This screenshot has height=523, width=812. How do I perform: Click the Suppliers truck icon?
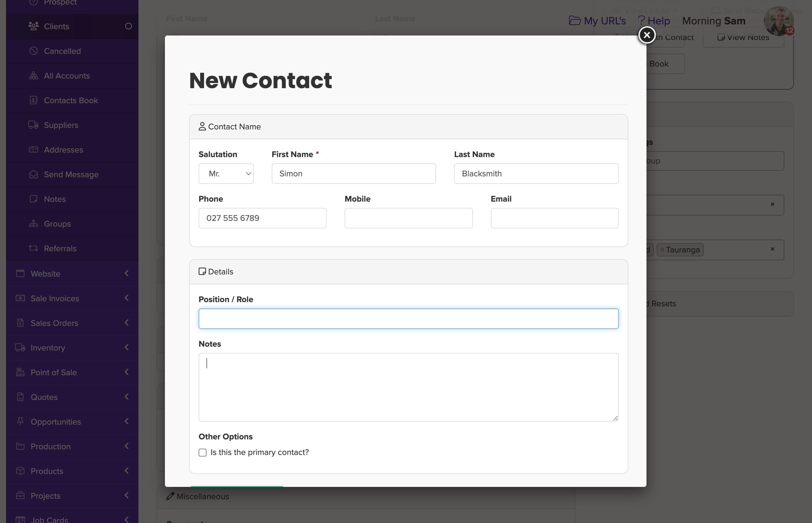click(x=33, y=125)
